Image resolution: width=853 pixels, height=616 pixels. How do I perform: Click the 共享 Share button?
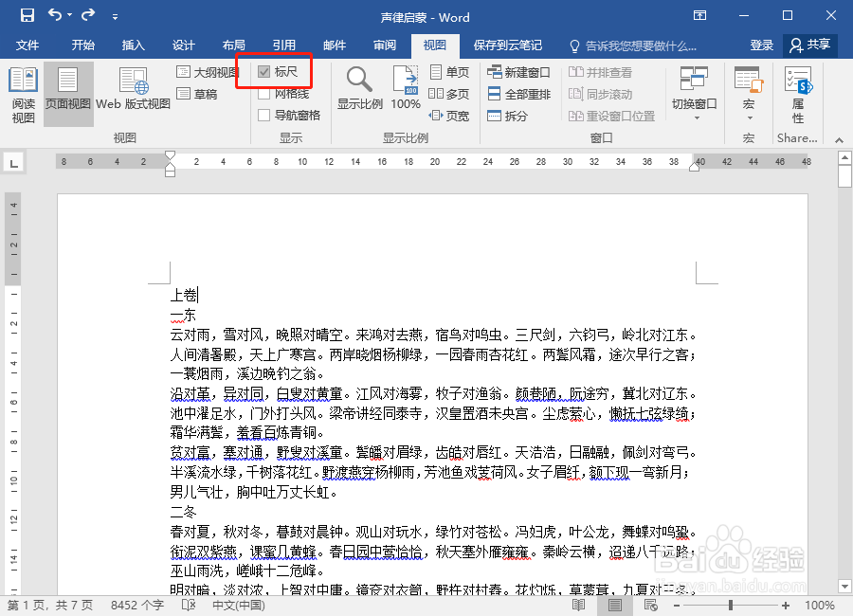[x=811, y=45]
